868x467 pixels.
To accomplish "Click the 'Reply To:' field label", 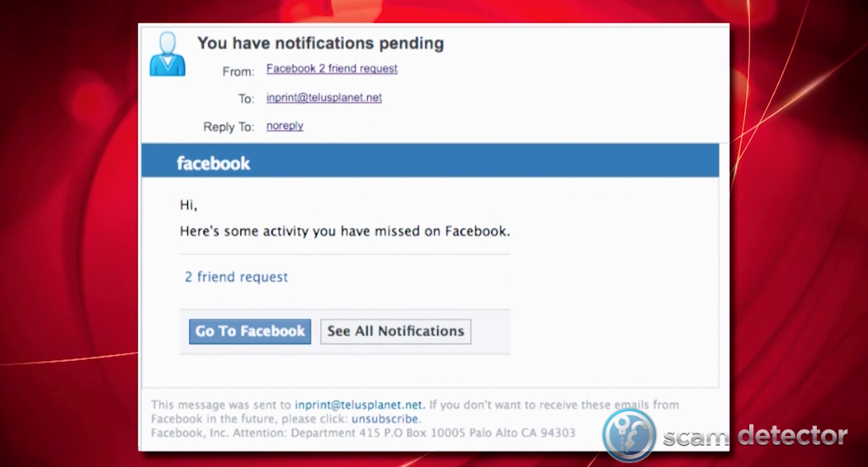I will [229, 126].
